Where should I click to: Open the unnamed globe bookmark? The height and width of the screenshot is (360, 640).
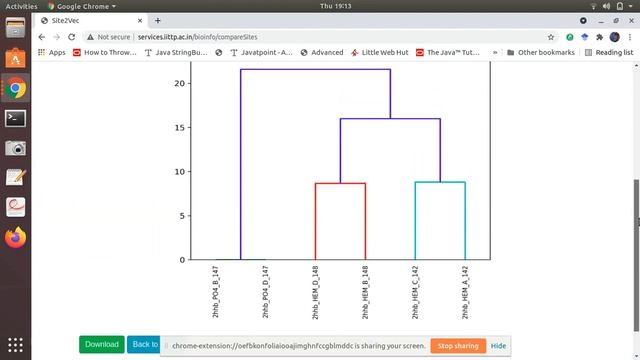(x=219, y=53)
